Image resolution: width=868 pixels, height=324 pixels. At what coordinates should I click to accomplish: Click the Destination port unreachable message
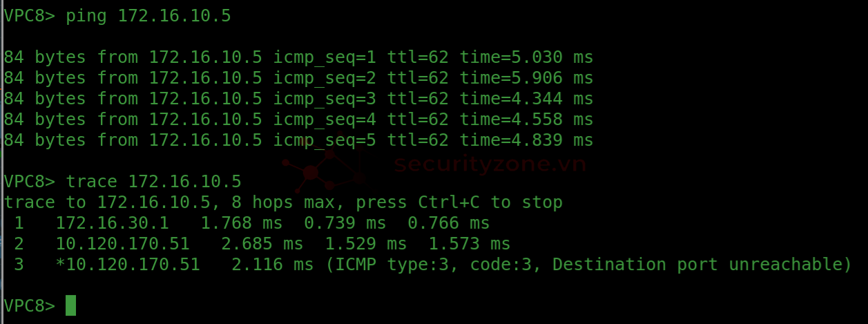pos(697,265)
